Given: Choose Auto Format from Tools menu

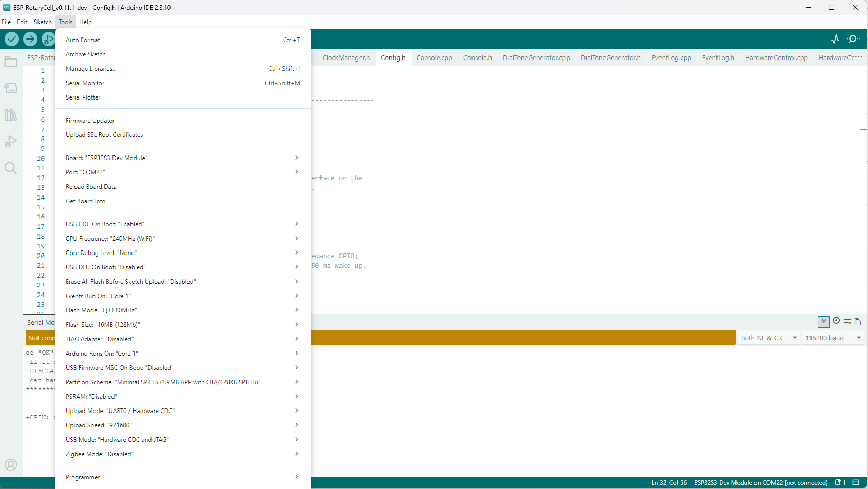Looking at the screenshot, I should pos(183,40).
